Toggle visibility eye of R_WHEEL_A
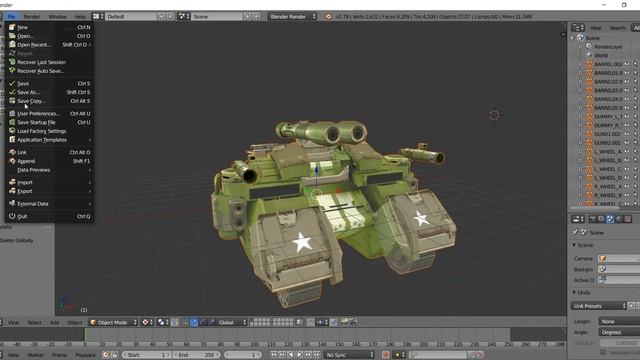 click(x=627, y=187)
